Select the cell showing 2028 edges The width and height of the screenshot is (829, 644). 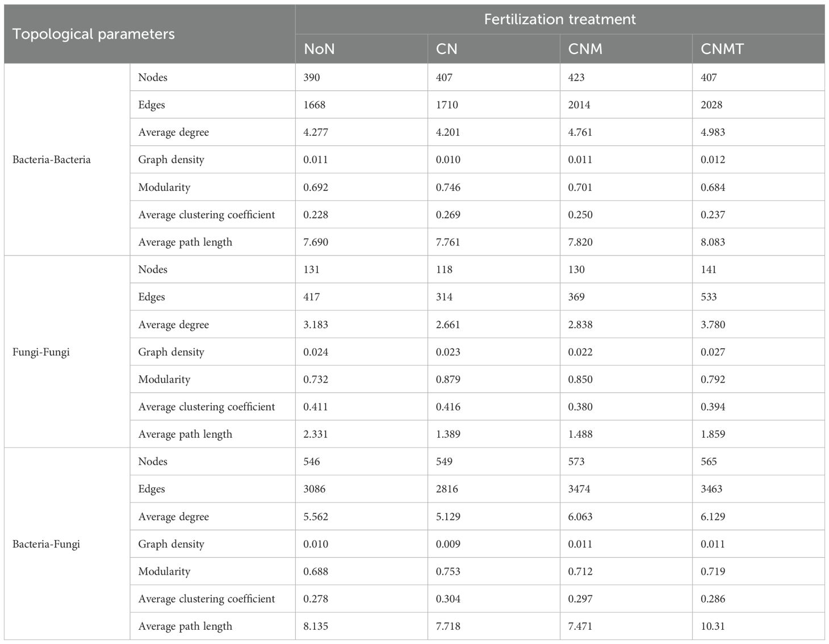[x=712, y=105]
